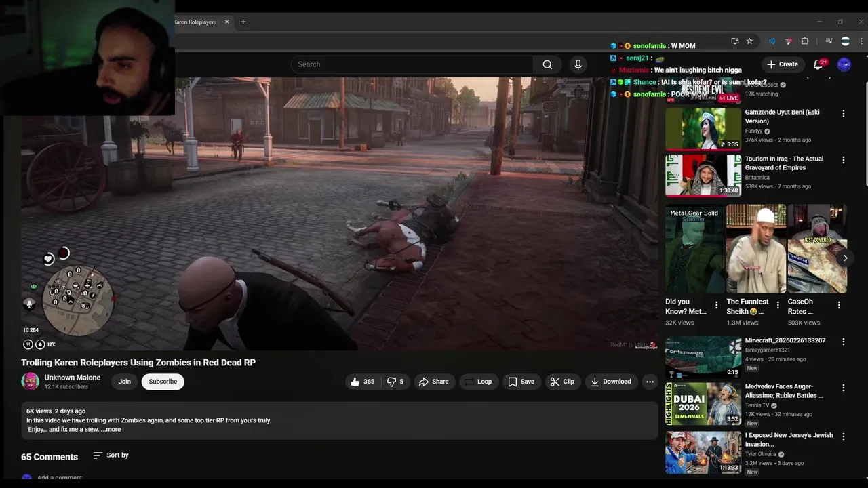Open The Funniest Sheikh Short thumbnail
868x488 pixels.
click(756, 249)
